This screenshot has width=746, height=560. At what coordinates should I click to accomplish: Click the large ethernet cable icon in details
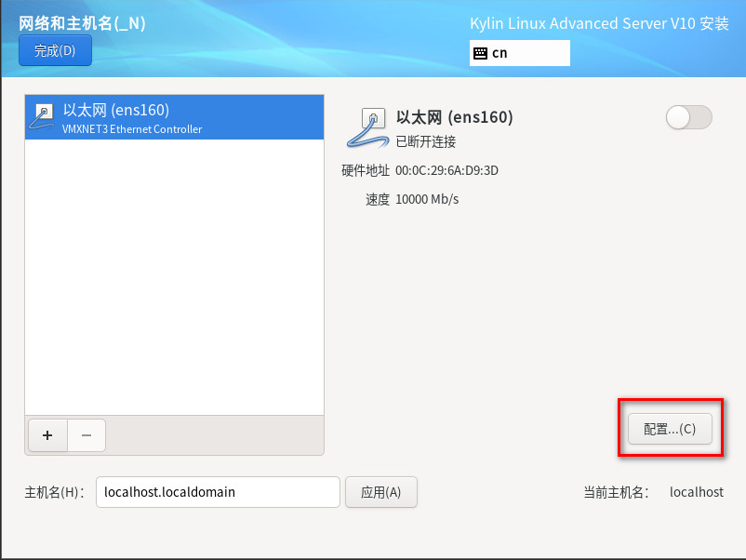click(x=368, y=127)
